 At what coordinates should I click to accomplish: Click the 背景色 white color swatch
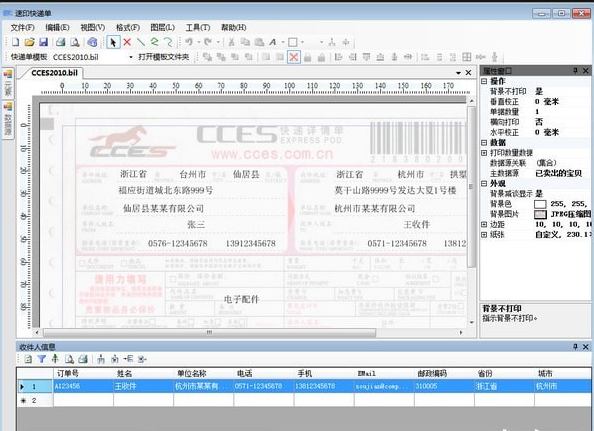coord(540,204)
